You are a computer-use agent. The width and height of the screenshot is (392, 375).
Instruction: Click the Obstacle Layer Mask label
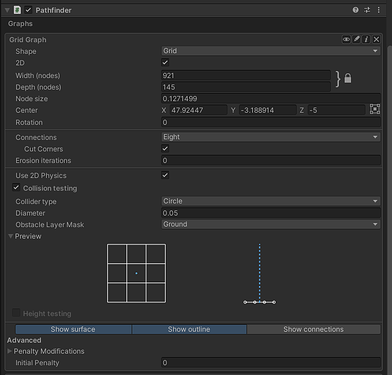(x=50, y=225)
